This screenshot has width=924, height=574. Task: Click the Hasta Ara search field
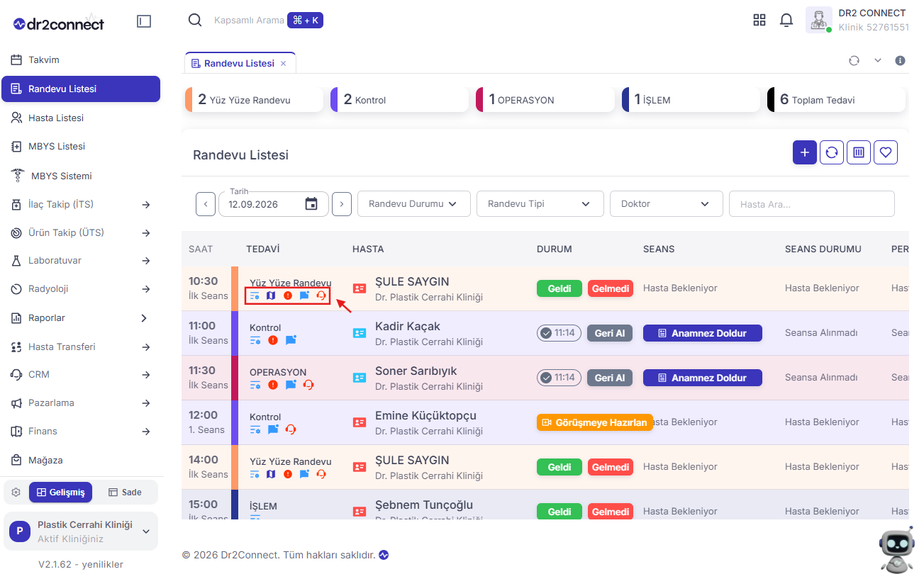812,204
